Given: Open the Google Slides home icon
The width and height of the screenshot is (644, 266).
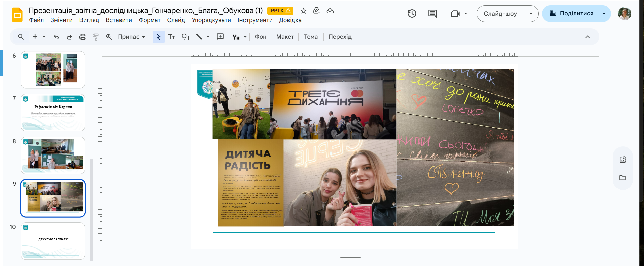Looking at the screenshot, I should pos(17,15).
